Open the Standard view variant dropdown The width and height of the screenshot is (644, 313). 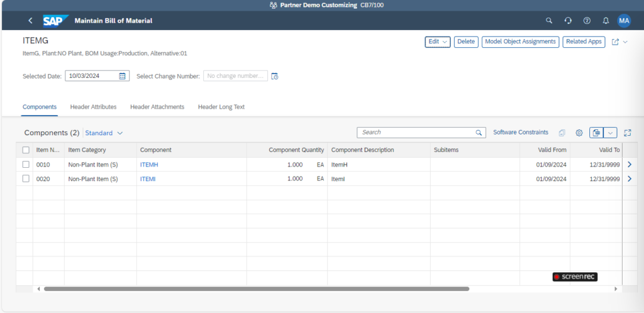coord(104,133)
